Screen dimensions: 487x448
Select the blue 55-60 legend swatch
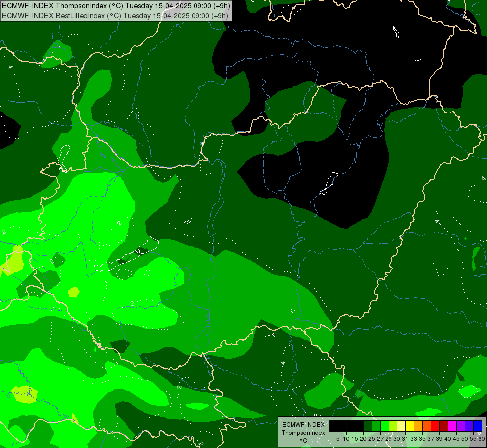point(478,426)
